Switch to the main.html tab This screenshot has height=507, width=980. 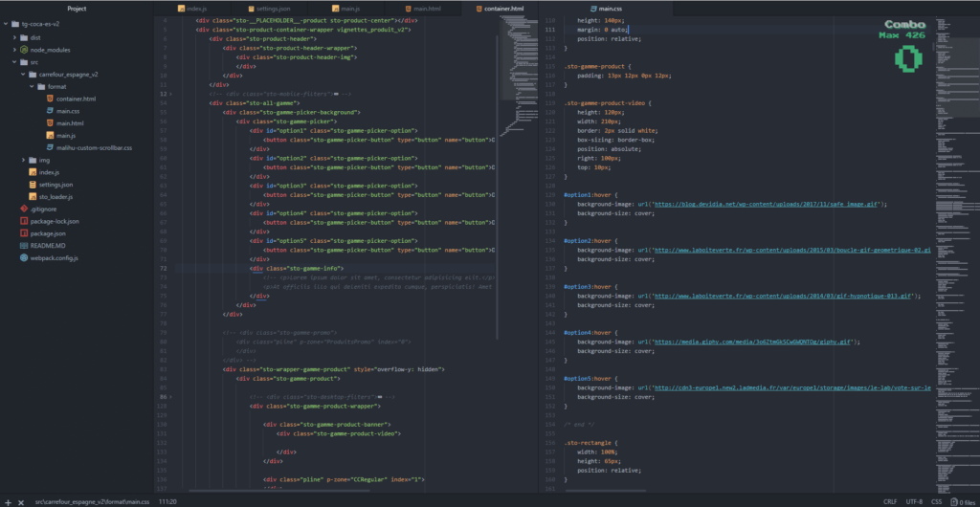coord(424,9)
